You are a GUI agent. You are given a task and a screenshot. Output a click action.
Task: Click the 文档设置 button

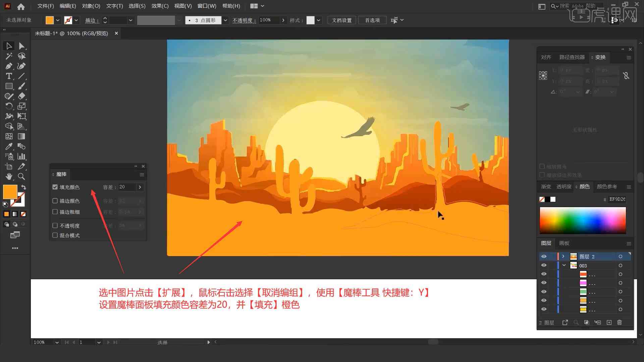pyautogui.click(x=344, y=20)
